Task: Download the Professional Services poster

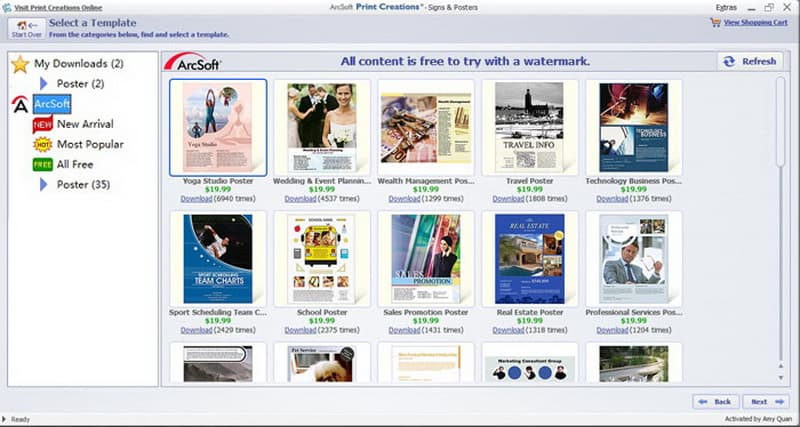Action: 612,331
